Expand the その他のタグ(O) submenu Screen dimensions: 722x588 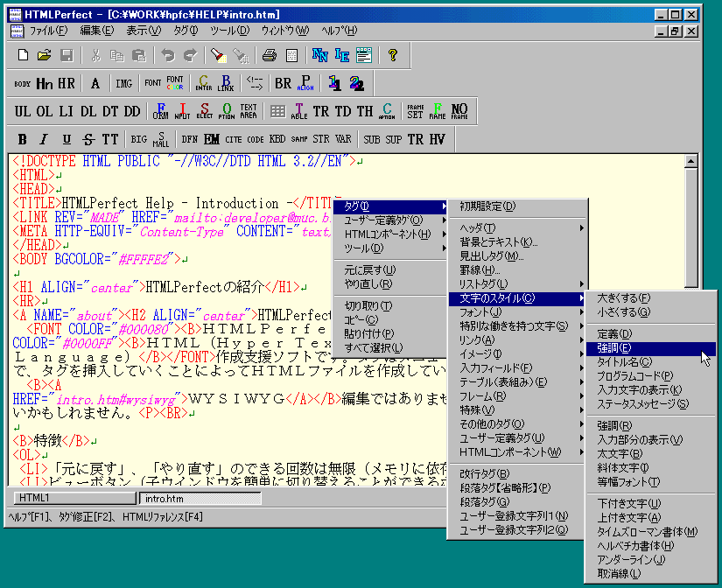point(518,424)
